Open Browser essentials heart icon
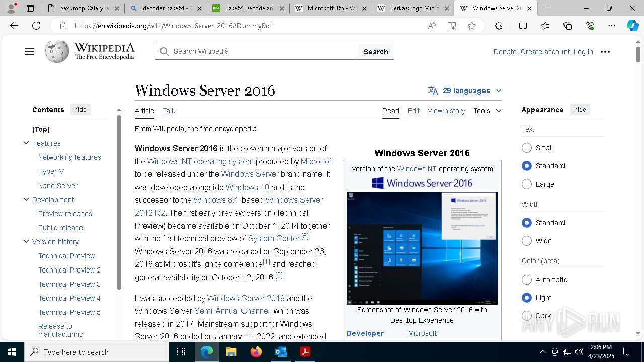 click(x=590, y=26)
